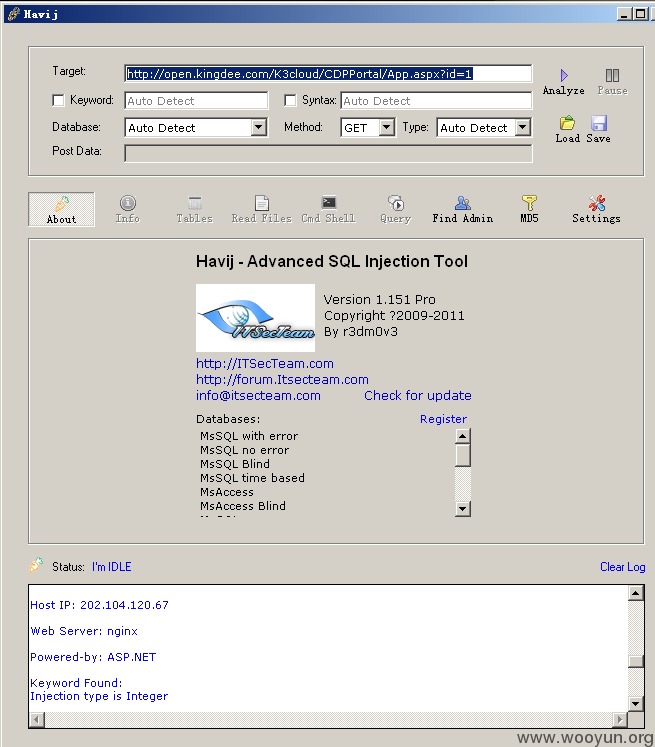The width and height of the screenshot is (655, 747).
Task: Click the carrot icon beside Status
Action: point(36,565)
